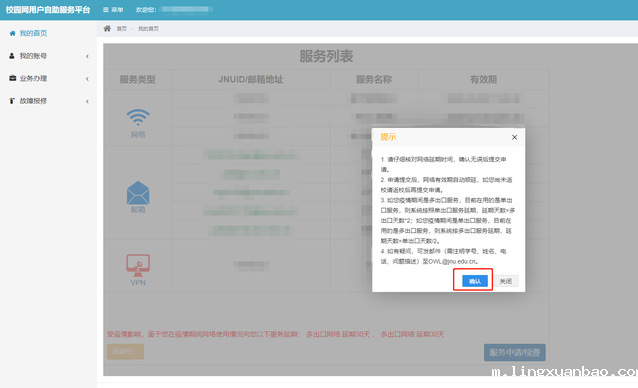Expand the 业务办理 chevron arrow

[x=87, y=79]
